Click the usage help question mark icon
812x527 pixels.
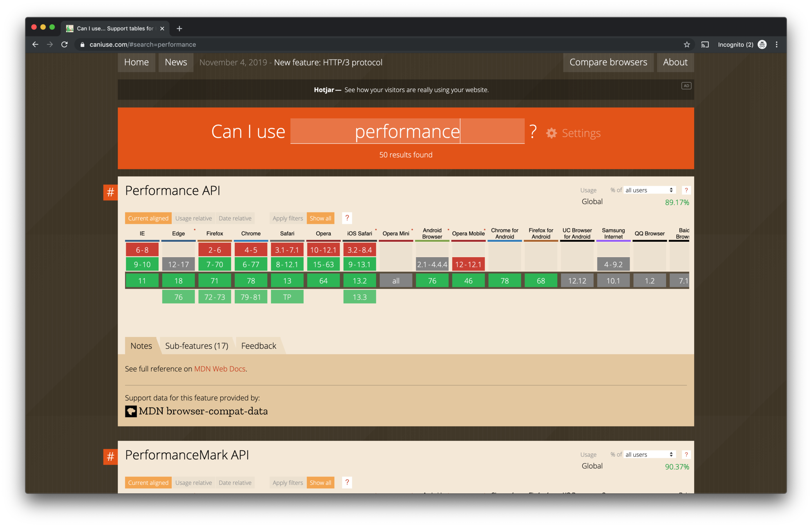[x=686, y=190]
